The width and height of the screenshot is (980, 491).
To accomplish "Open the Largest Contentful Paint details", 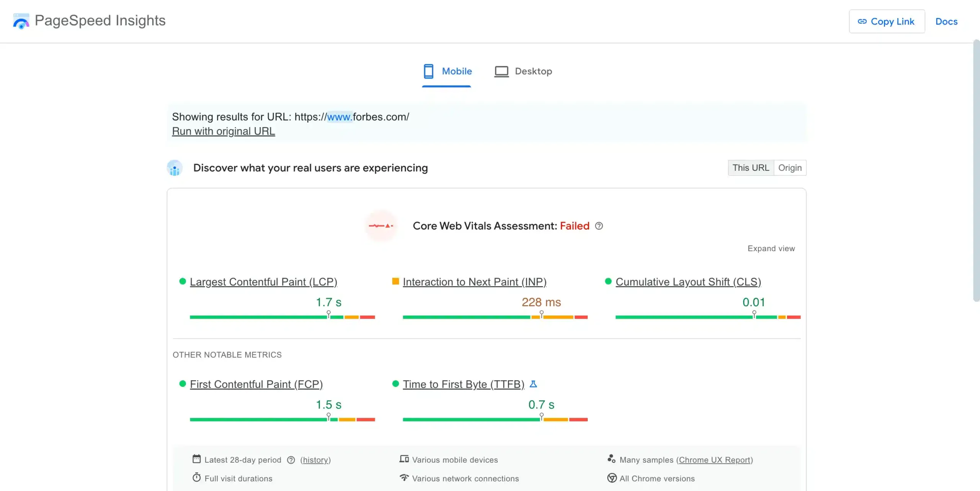I will [x=264, y=282].
